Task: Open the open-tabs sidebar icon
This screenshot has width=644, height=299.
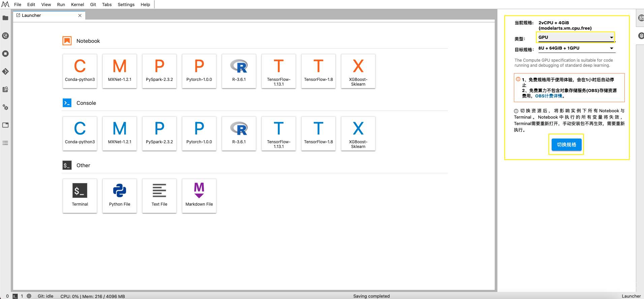Action: (x=5, y=125)
